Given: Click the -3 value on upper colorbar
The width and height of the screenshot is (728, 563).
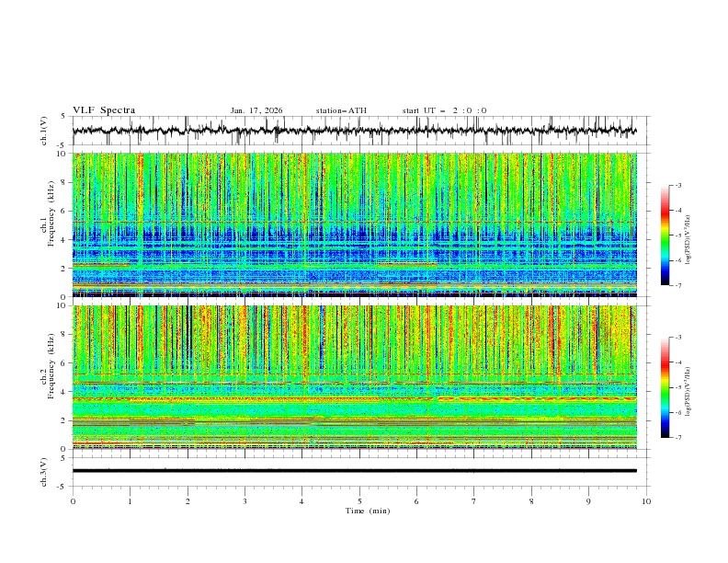Looking at the screenshot, I should (x=677, y=186).
